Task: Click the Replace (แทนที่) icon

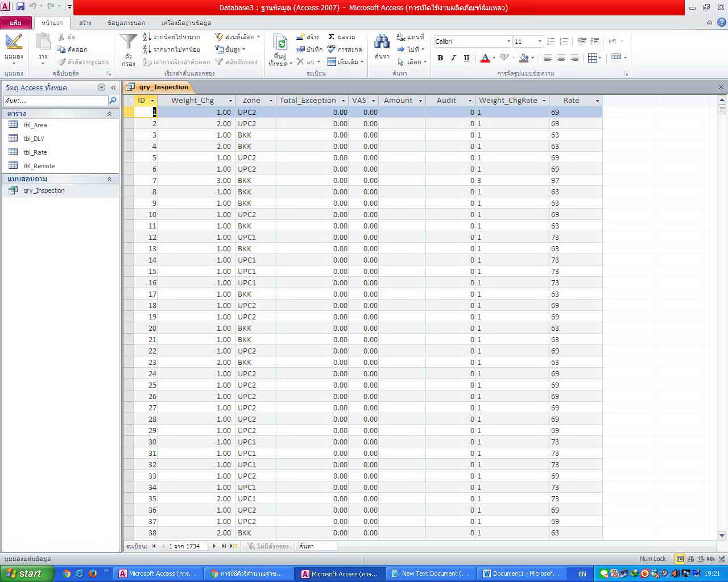Action: (x=401, y=37)
